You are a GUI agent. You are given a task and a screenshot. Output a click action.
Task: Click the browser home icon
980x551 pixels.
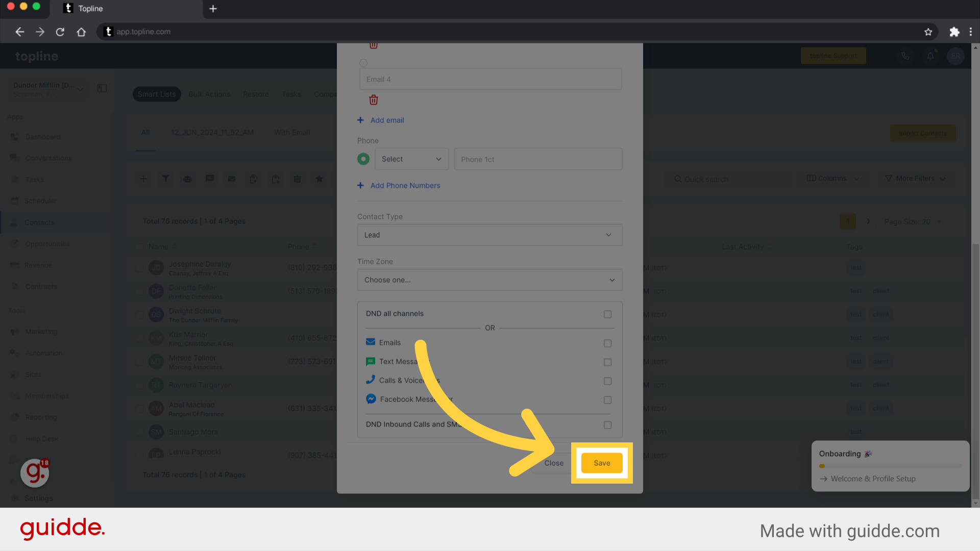pyautogui.click(x=81, y=32)
